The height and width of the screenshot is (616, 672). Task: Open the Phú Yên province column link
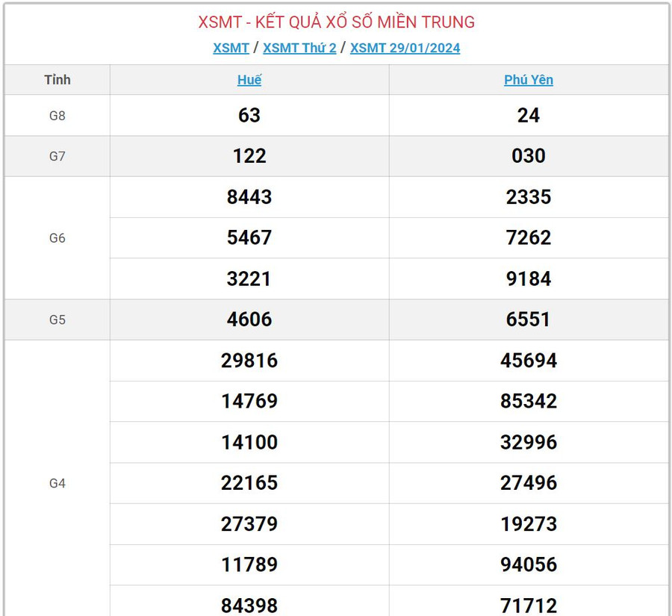[x=529, y=80]
